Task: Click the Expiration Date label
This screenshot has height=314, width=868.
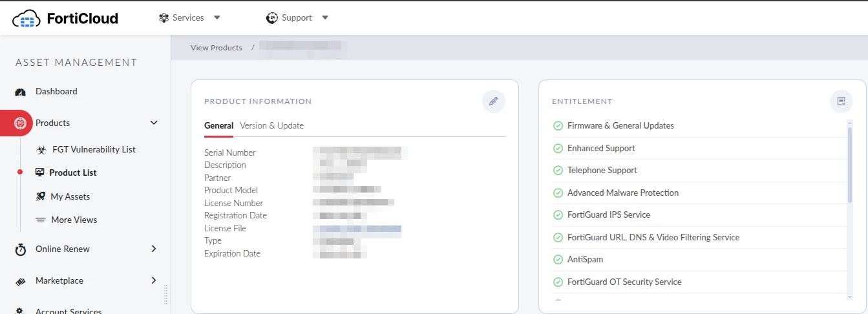Action: click(232, 253)
